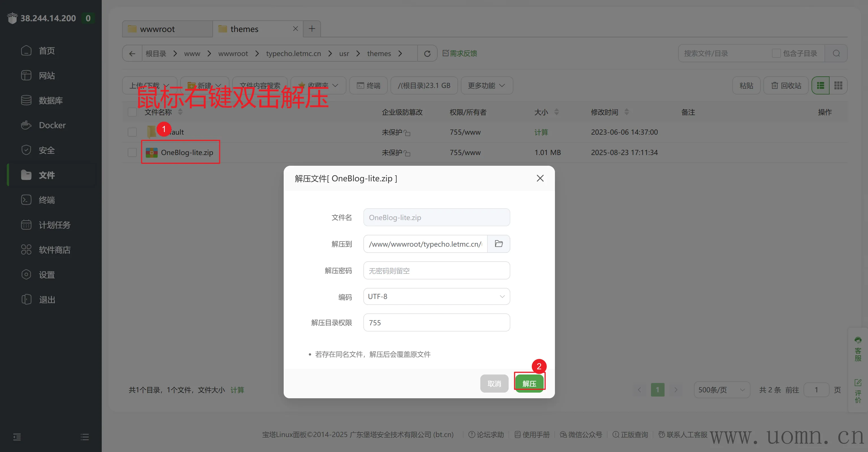Collapse sidebar using bottom-left menu icon
The width and height of the screenshot is (868, 452).
tap(17, 437)
